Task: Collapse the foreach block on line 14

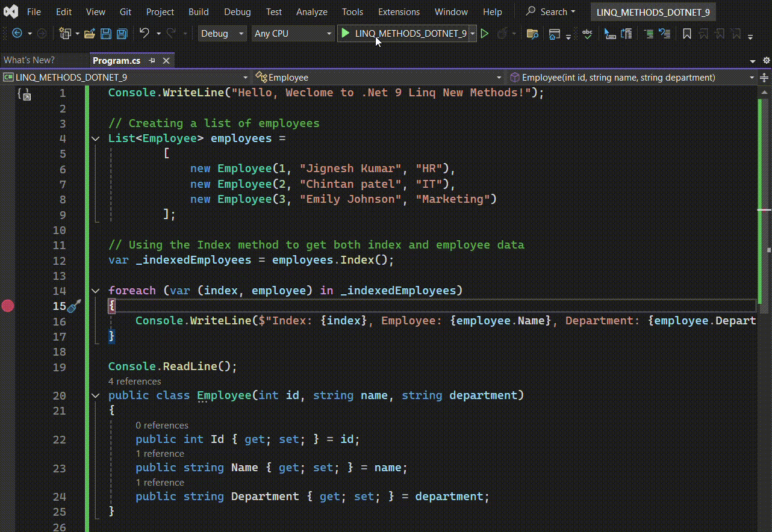Action: (x=95, y=290)
